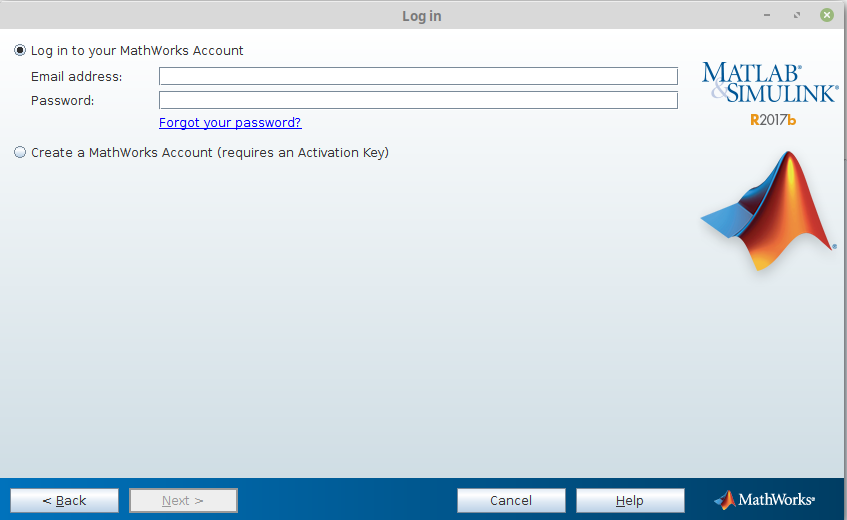847x520 pixels.
Task: Click the R2017b release label
Action: [x=773, y=120]
